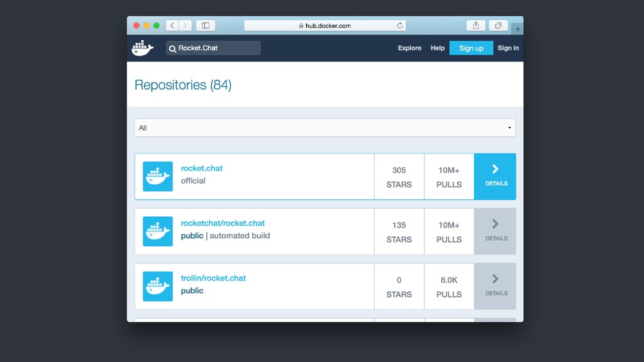Open a new tab with plus button

click(x=518, y=29)
